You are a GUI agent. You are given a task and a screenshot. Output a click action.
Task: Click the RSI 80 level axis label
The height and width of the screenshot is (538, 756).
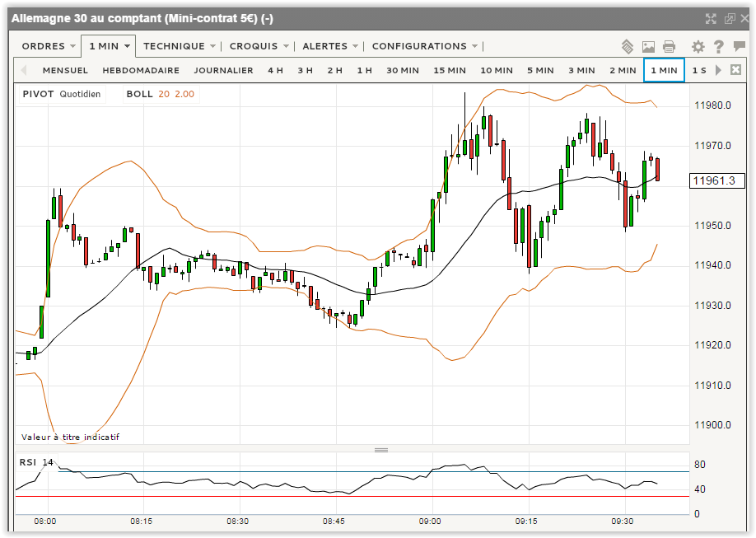[x=700, y=465]
